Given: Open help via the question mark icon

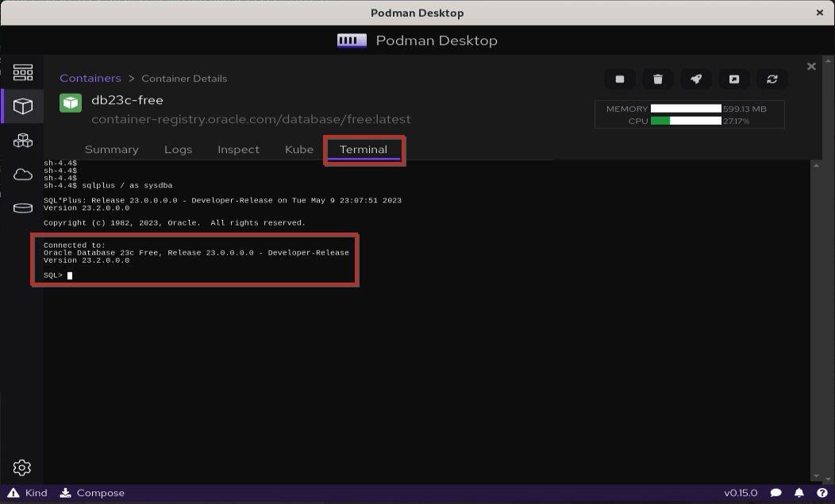Looking at the screenshot, I should [x=821, y=493].
